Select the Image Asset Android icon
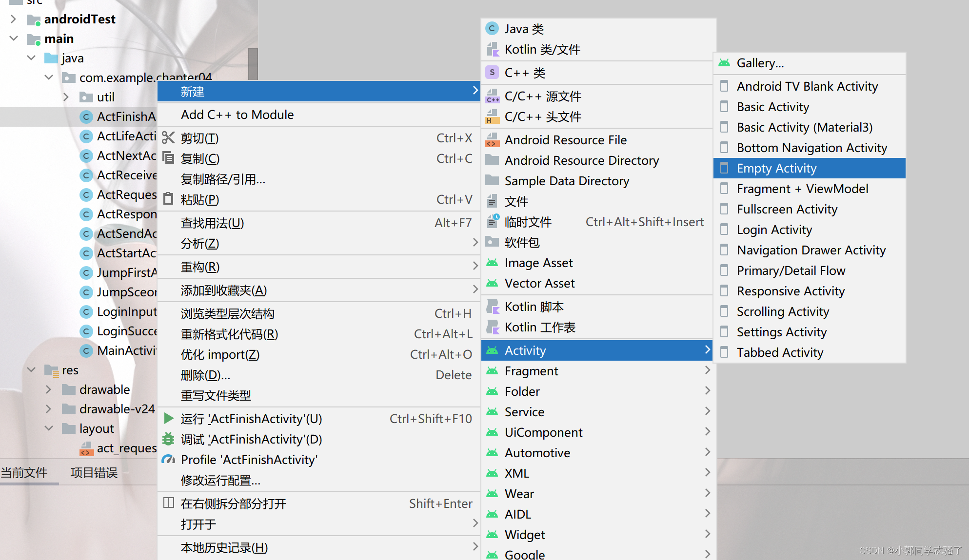 click(492, 262)
